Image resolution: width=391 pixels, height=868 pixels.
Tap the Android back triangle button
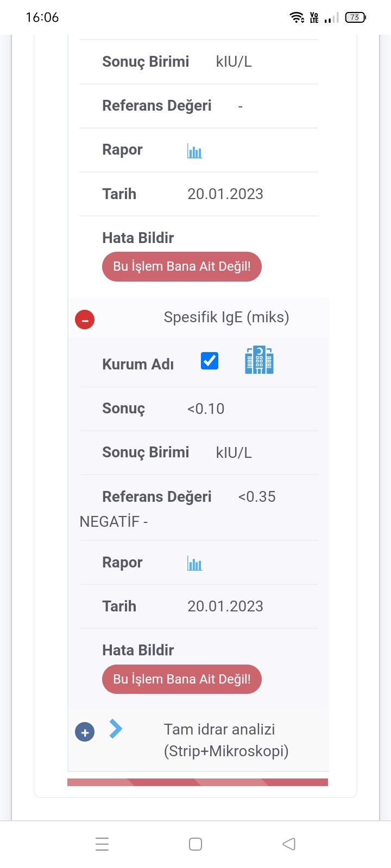(289, 844)
